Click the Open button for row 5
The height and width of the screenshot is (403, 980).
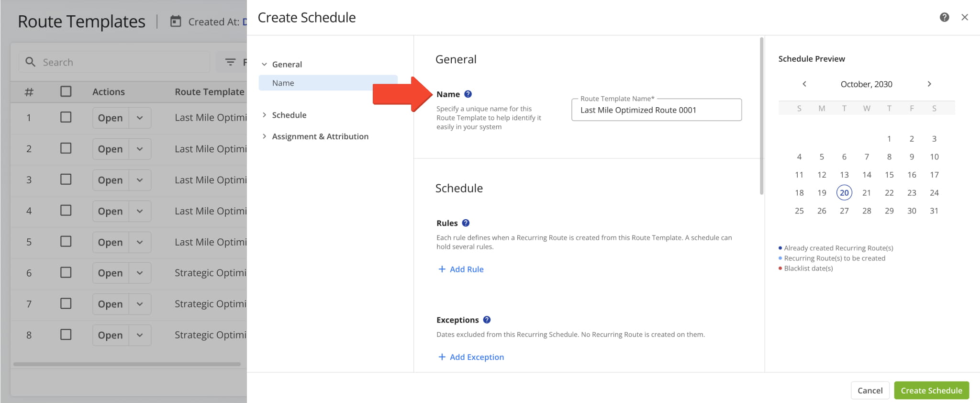tap(110, 242)
